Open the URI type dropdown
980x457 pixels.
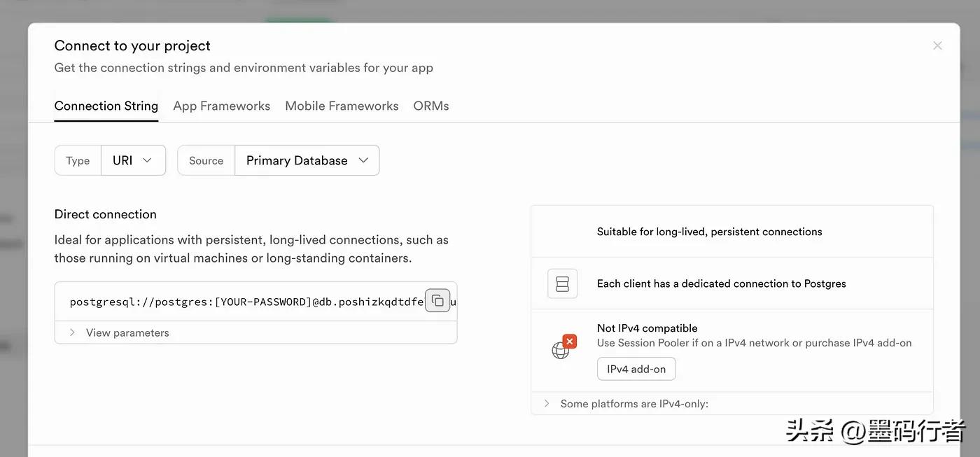click(133, 160)
